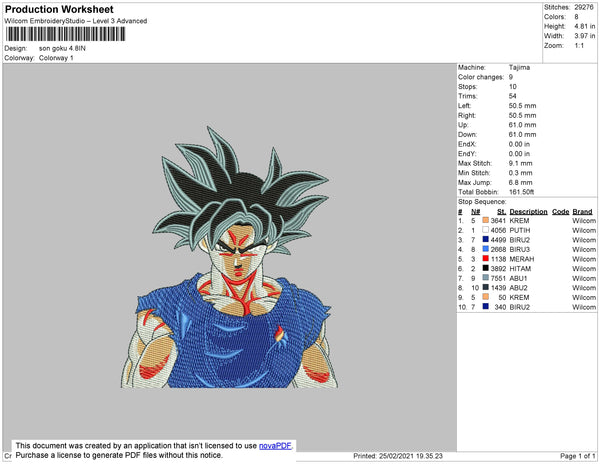Click the PUTIH white color swatch
This screenshot has width=600, height=464.
tap(486, 230)
